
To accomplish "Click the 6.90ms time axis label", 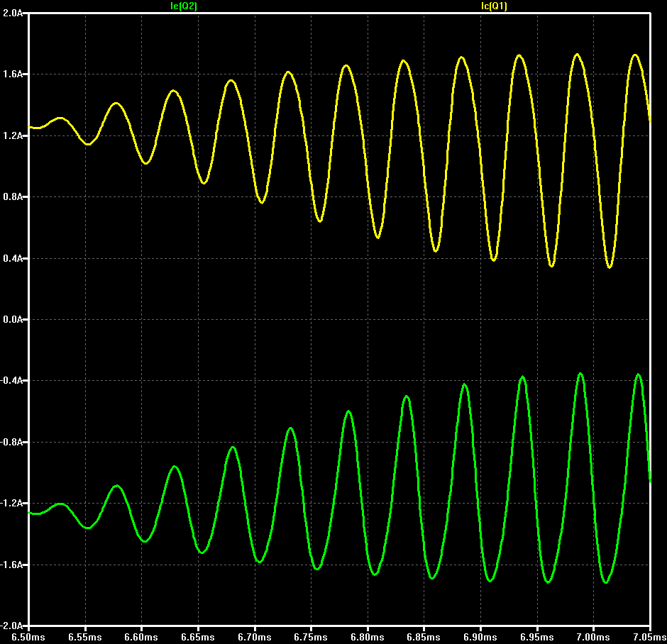I will point(480,637).
